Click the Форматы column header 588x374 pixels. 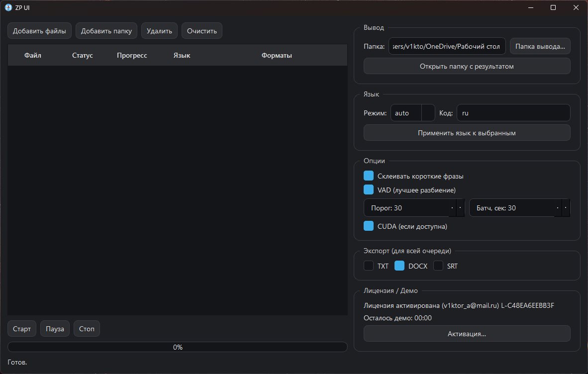277,56
